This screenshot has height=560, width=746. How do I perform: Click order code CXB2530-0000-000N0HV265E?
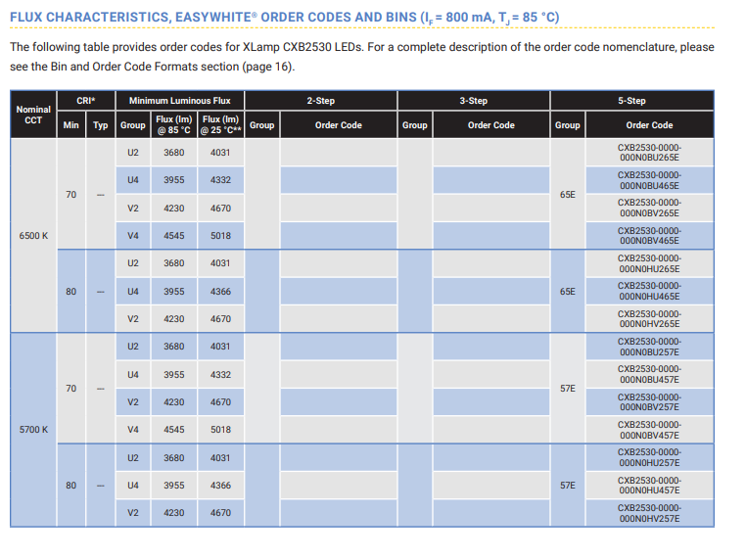(649, 319)
